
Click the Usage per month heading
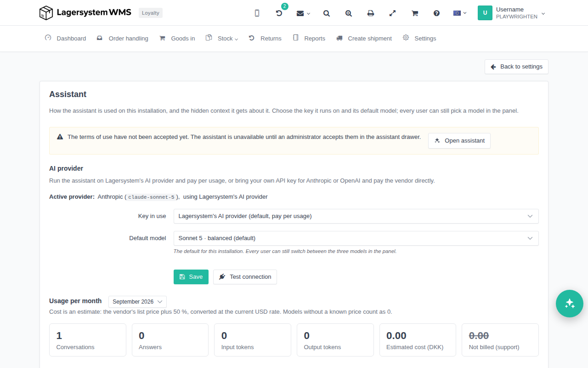[75, 301]
